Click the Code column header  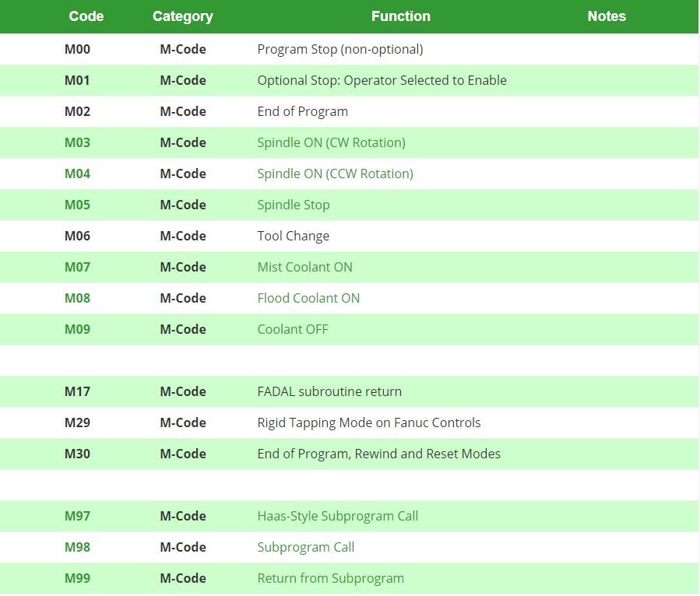point(86,16)
